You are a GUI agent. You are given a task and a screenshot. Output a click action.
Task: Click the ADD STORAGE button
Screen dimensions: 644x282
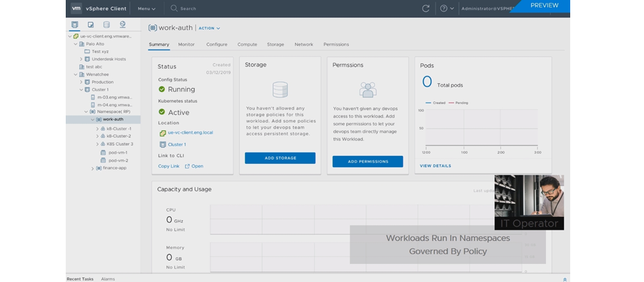click(280, 158)
